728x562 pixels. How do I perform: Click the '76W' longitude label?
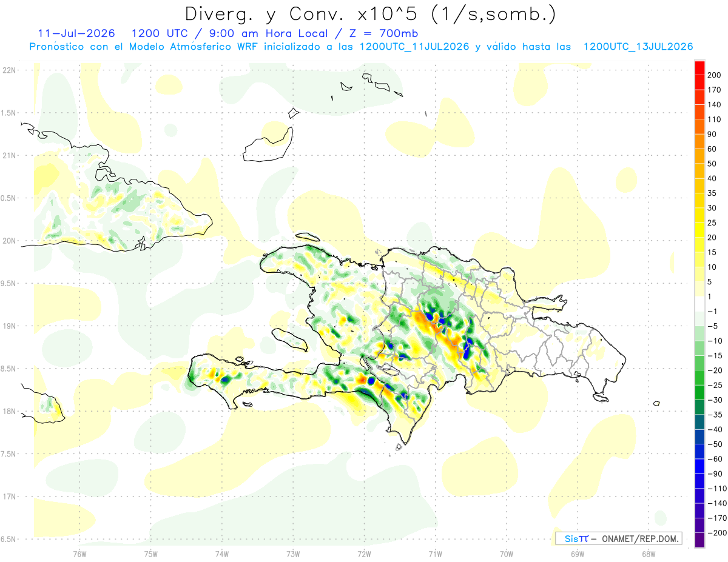[79, 553]
